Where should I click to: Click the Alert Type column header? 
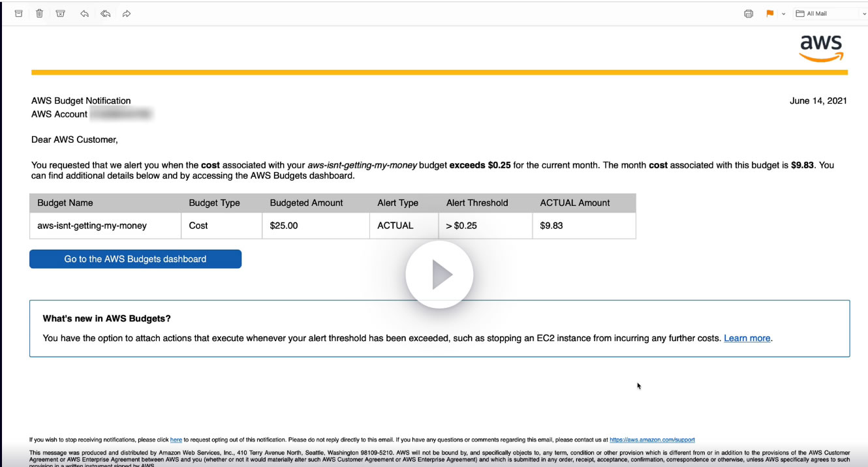(x=403, y=203)
